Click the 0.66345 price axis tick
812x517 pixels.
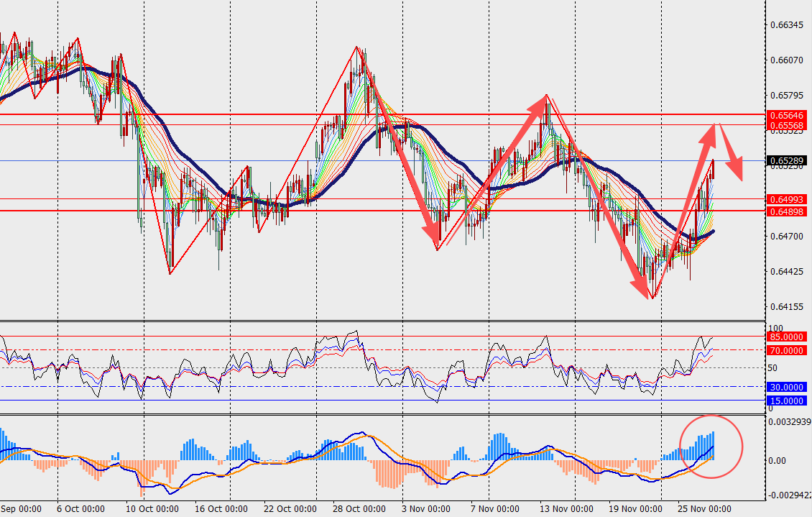pyautogui.click(x=786, y=25)
